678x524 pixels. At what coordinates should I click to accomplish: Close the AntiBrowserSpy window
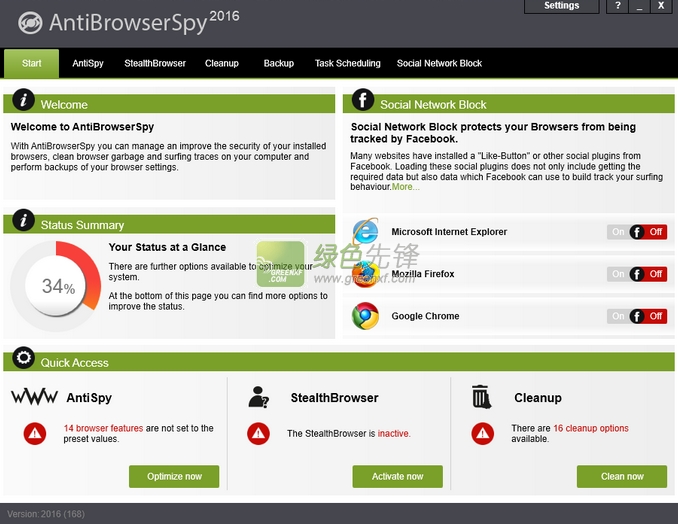[661, 6]
